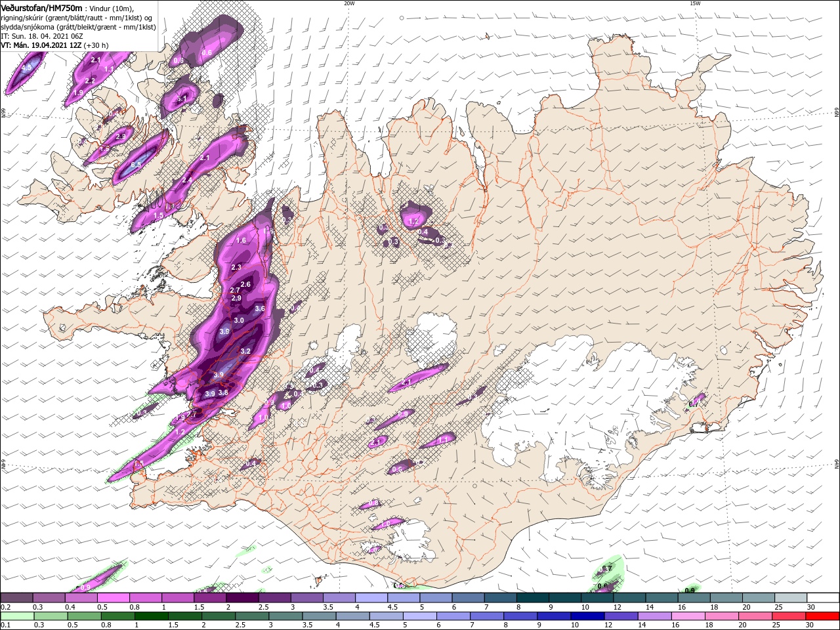Click the upper legend swatch between 0.2 and 0.3
840x630 pixels.
16,598
